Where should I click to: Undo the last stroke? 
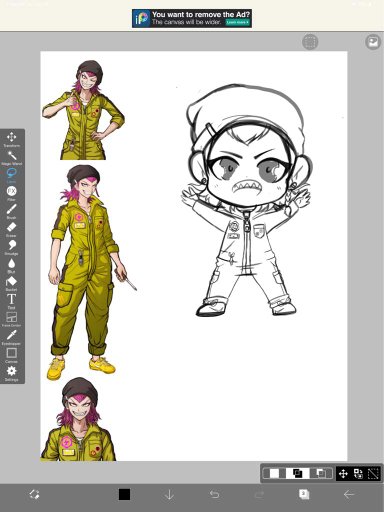point(214,494)
